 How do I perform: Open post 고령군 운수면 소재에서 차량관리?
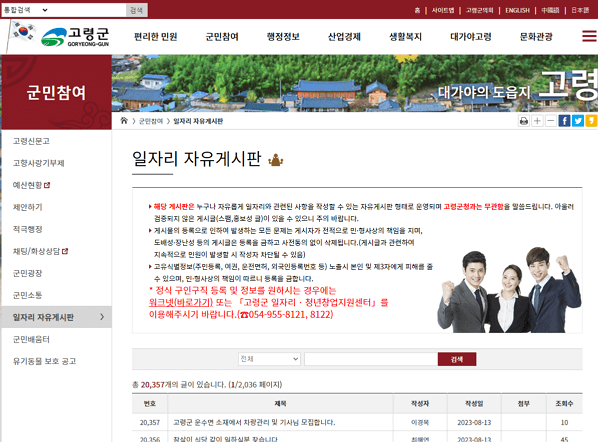[254, 423]
